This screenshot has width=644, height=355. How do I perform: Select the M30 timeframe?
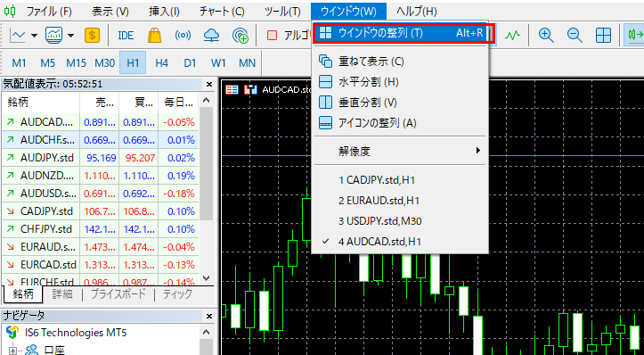pos(104,63)
